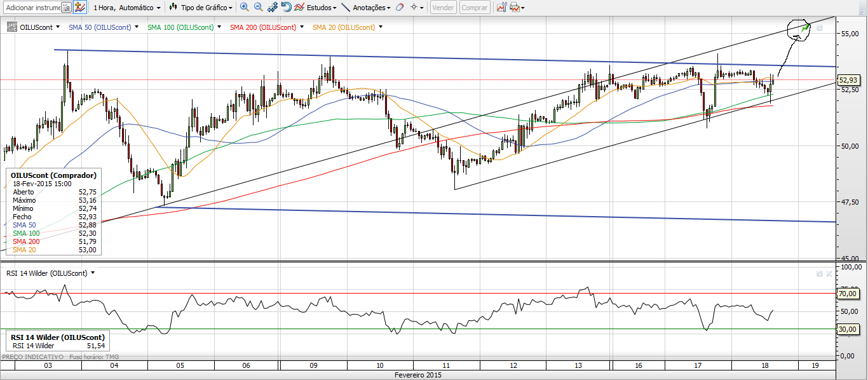
Task: Click the 55,00 price axis label
Action: 850,34
